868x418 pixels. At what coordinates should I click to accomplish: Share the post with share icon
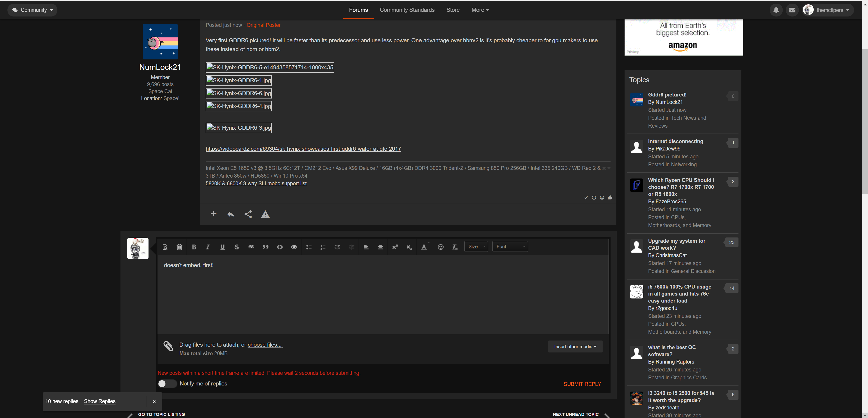click(x=248, y=214)
